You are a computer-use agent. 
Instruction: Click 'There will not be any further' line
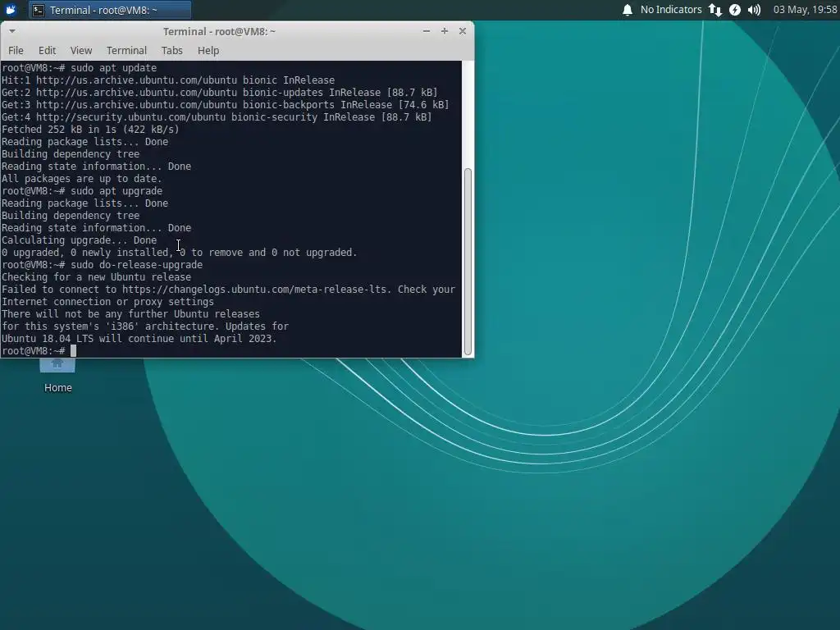[x=130, y=314]
